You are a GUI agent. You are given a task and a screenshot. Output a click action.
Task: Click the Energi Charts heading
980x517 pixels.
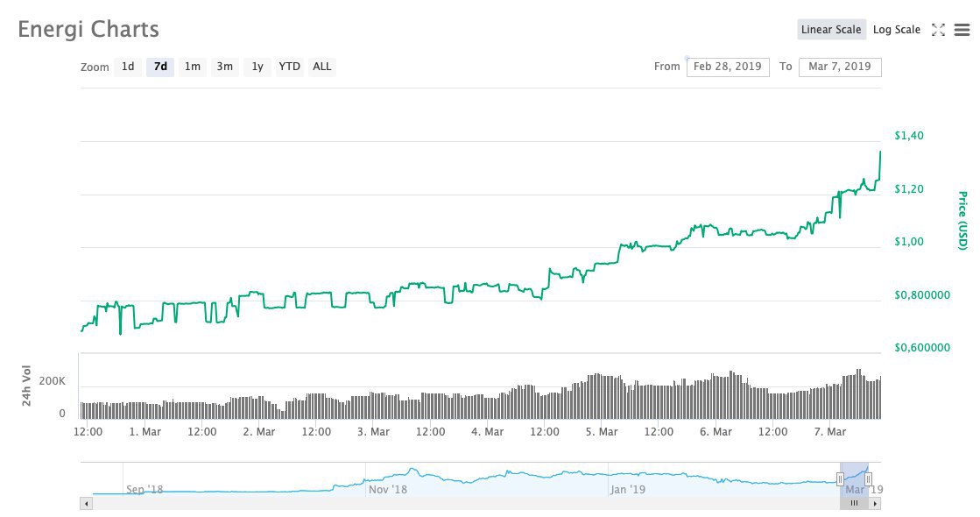(x=88, y=30)
